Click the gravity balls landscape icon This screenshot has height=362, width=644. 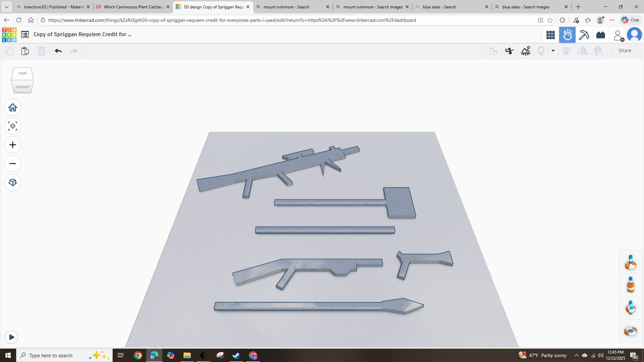click(x=526, y=51)
